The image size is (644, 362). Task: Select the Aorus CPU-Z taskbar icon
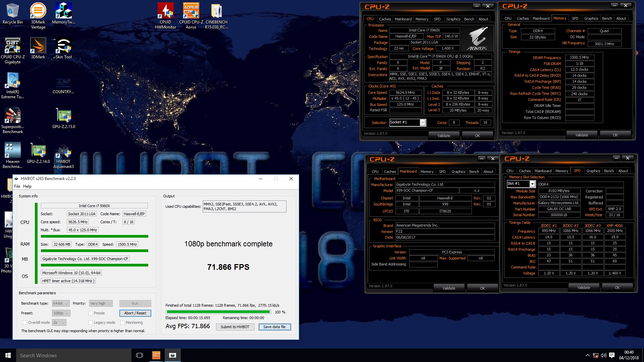tap(156, 355)
